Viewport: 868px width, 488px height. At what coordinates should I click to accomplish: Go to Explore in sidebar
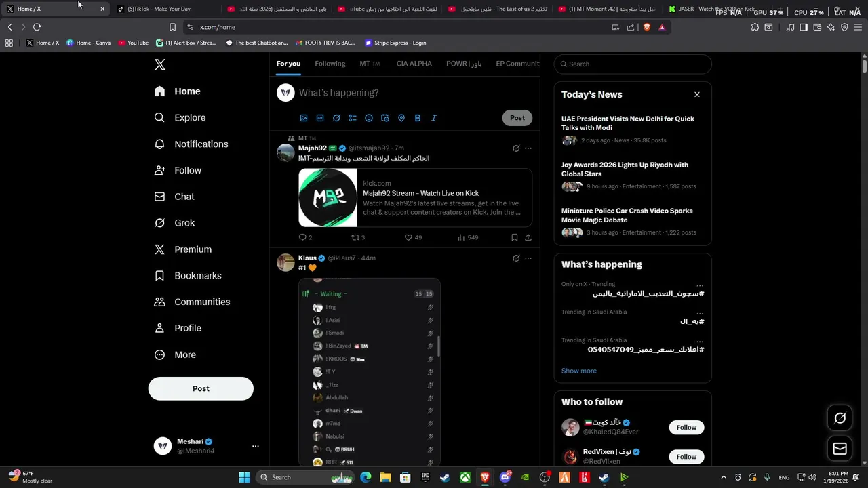pyautogui.click(x=180, y=118)
